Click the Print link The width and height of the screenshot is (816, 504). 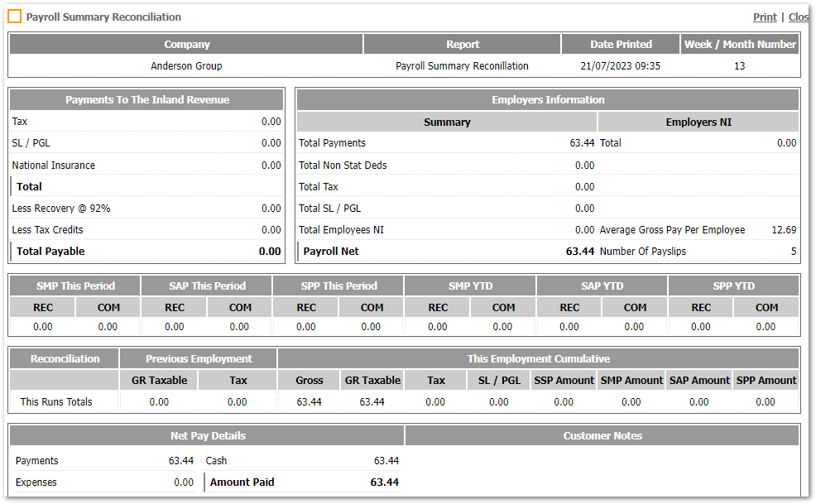tap(764, 17)
